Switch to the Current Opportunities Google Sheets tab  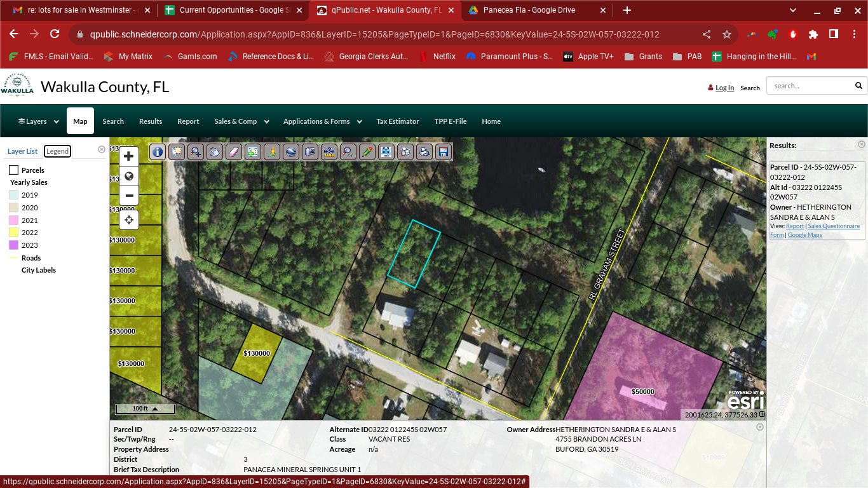click(234, 10)
